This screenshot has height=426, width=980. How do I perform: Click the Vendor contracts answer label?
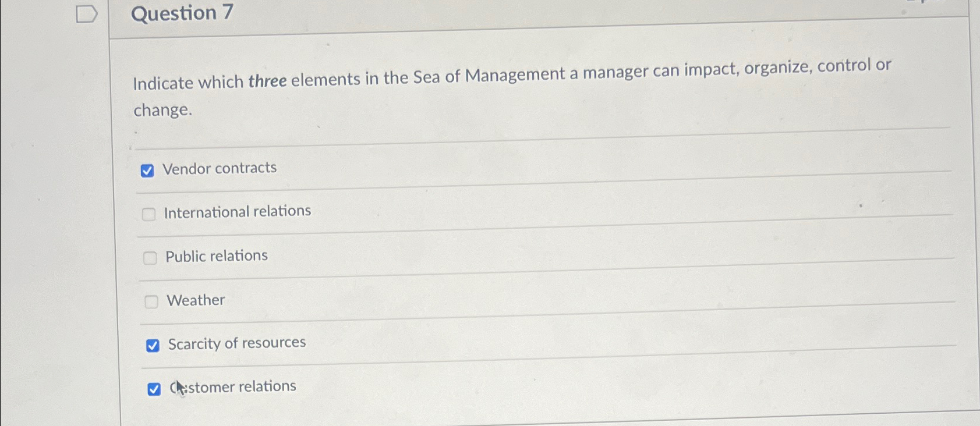220,168
